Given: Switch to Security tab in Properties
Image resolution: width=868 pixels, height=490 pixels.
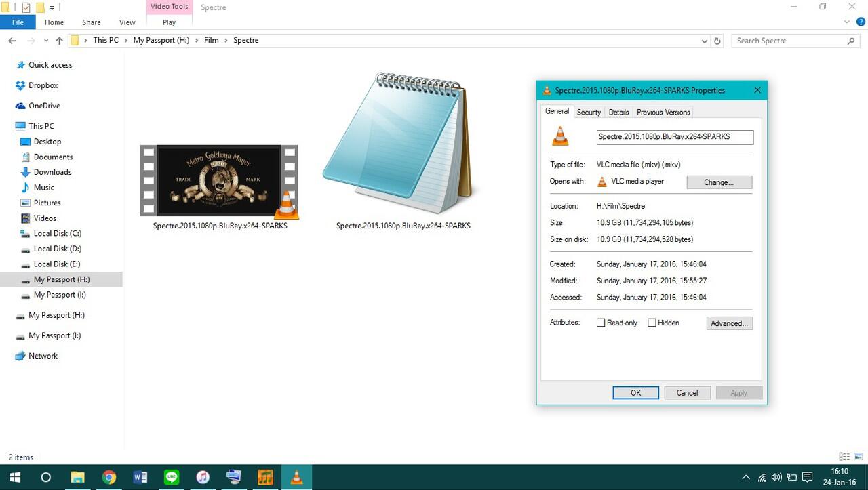Looking at the screenshot, I should [589, 113].
